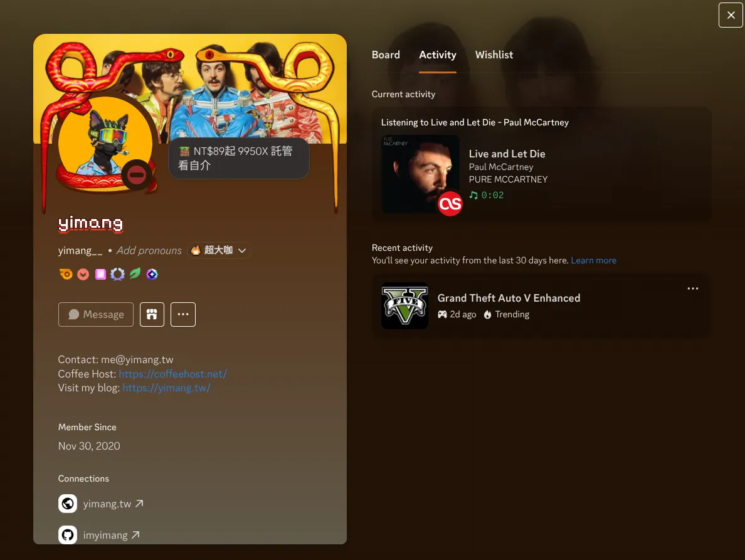
Task: Click the arrow next to imyimang connection
Action: tap(136, 535)
